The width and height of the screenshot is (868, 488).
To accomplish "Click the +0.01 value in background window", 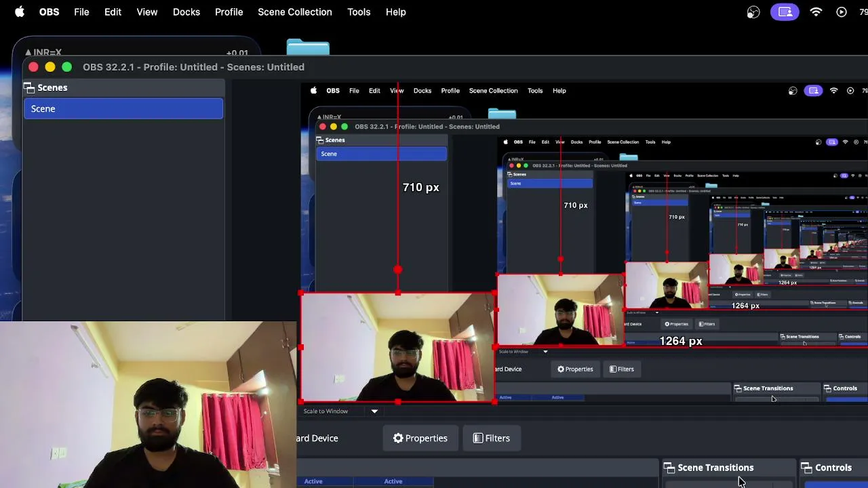I will click(x=237, y=52).
